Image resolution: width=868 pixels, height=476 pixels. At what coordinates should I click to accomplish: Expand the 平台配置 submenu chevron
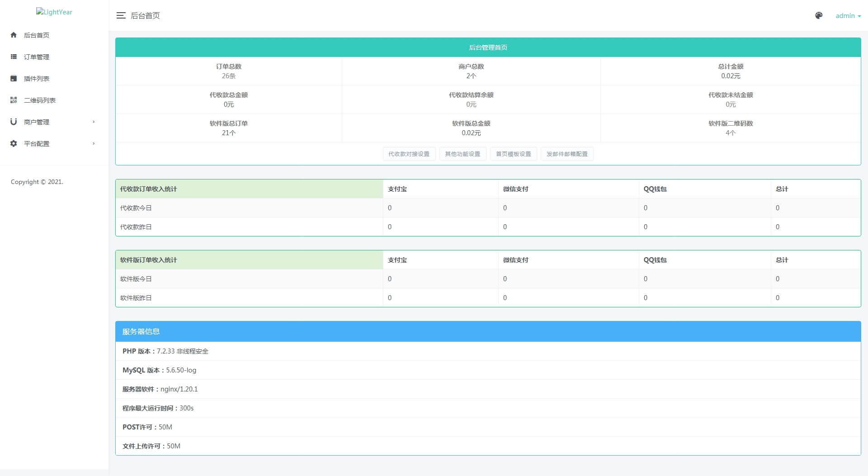pyautogui.click(x=94, y=143)
